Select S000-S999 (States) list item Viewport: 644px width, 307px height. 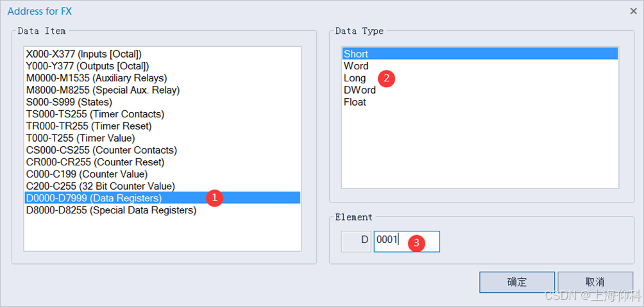click(69, 102)
